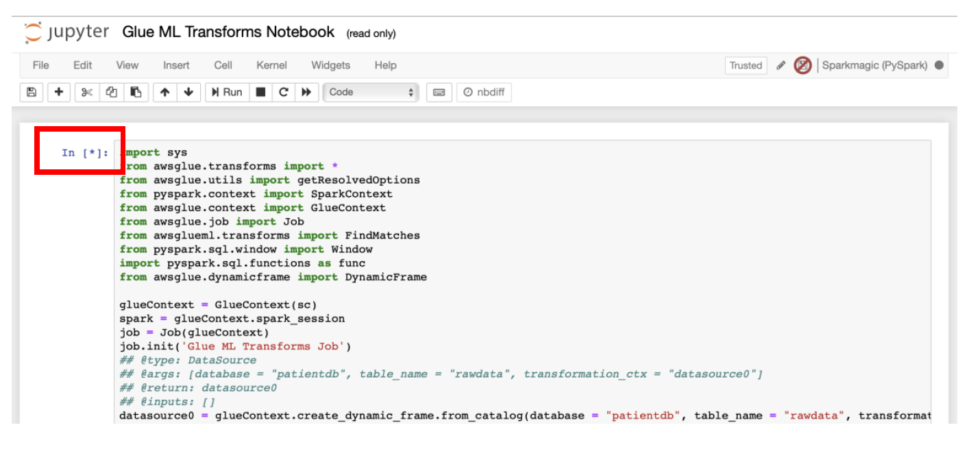Viewport: 980px width, 458px height.
Task: Click the Sparkmagic (PySpark) kernel name
Action: click(x=874, y=65)
